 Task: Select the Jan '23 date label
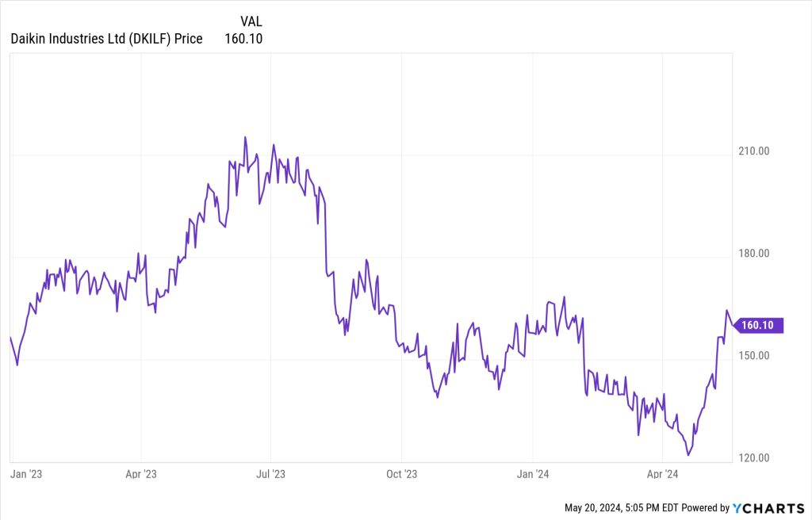(x=25, y=475)
